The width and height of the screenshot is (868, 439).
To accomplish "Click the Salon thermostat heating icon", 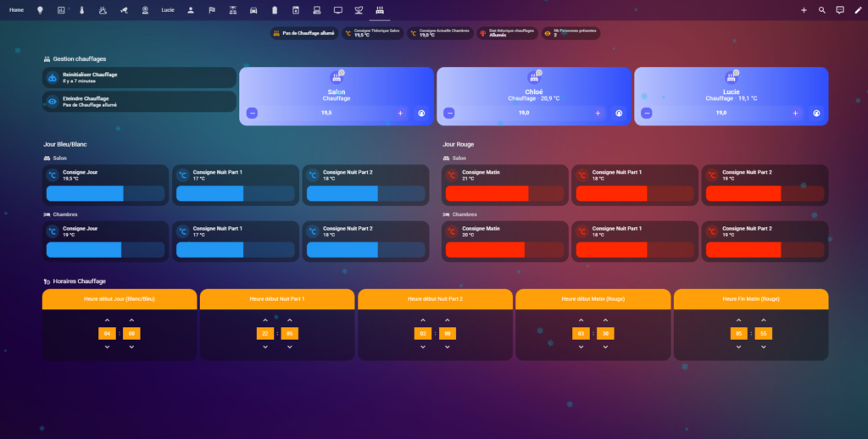I will (x=336, y=78).
